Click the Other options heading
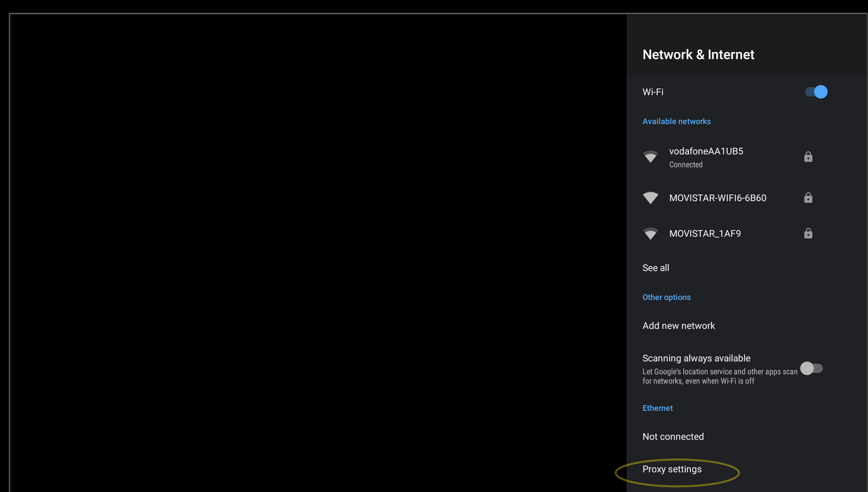 666,297
